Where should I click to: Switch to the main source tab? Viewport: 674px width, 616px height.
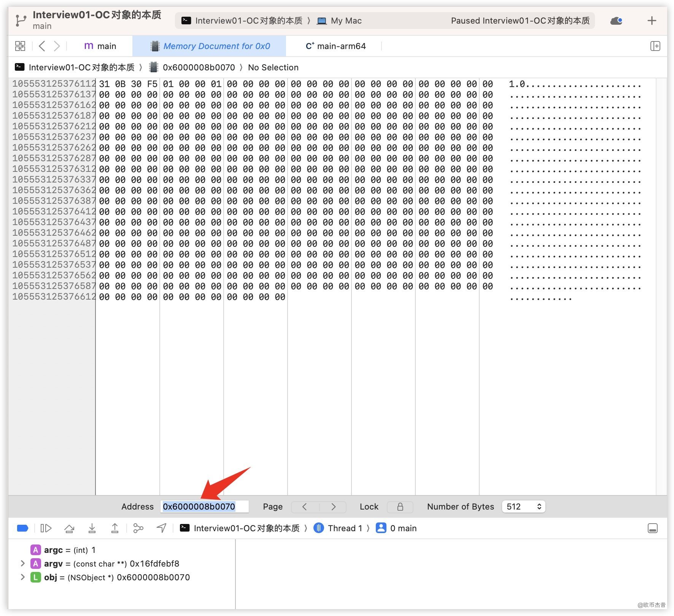[100, 46]
